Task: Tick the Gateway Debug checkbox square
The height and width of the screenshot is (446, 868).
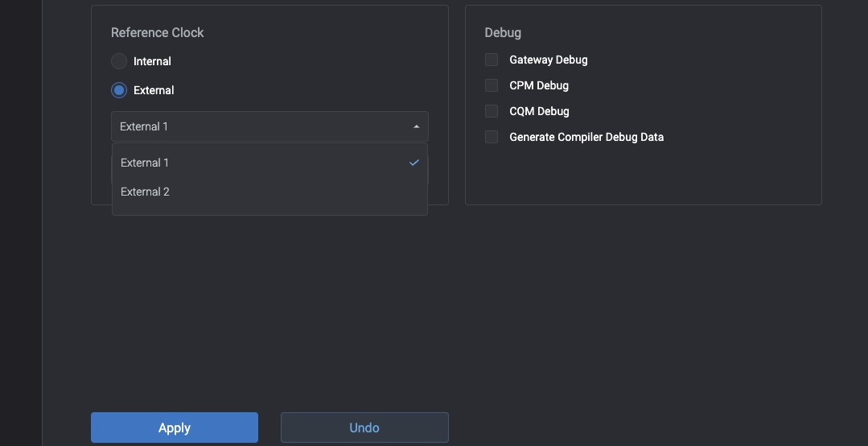Action: coord(492,60)
